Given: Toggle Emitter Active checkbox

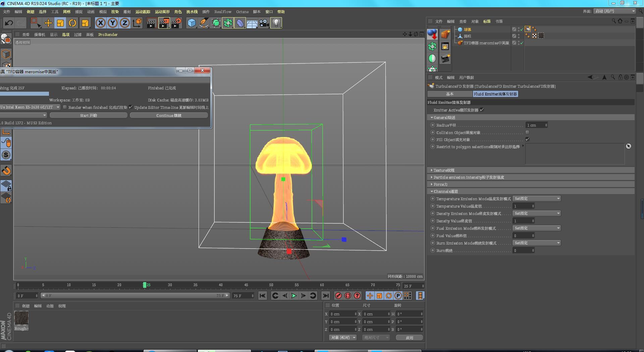Looking at the screenshot, I should pyautogui.click(x=482, y=110).
